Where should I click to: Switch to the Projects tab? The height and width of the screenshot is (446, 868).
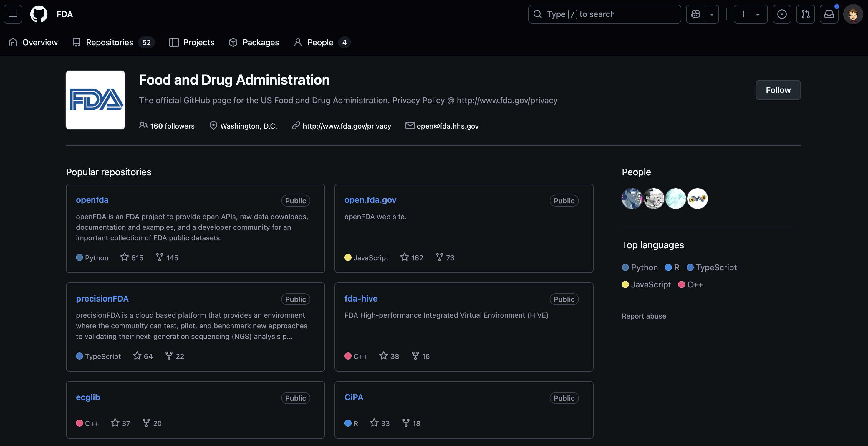192,42
